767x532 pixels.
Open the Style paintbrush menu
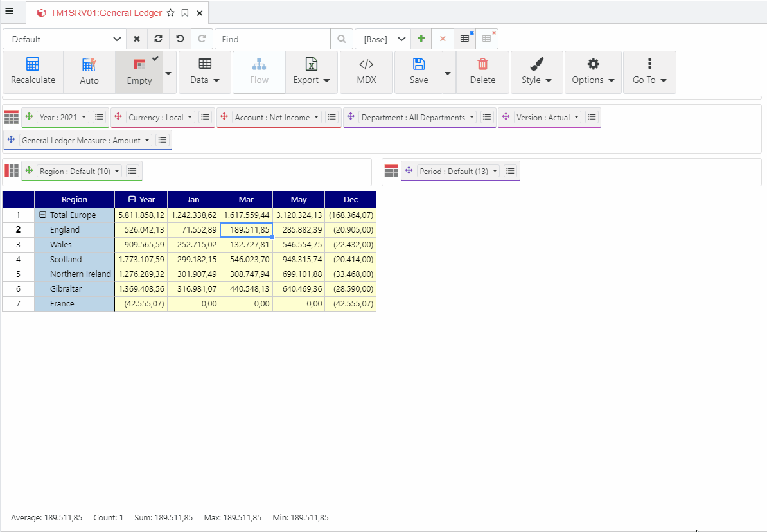(x=536, y=72)
